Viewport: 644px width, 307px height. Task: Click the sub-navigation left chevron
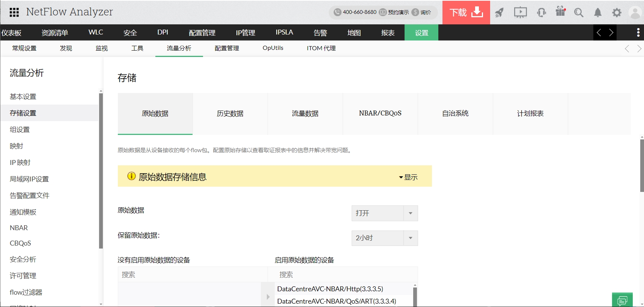click(627, 49)
